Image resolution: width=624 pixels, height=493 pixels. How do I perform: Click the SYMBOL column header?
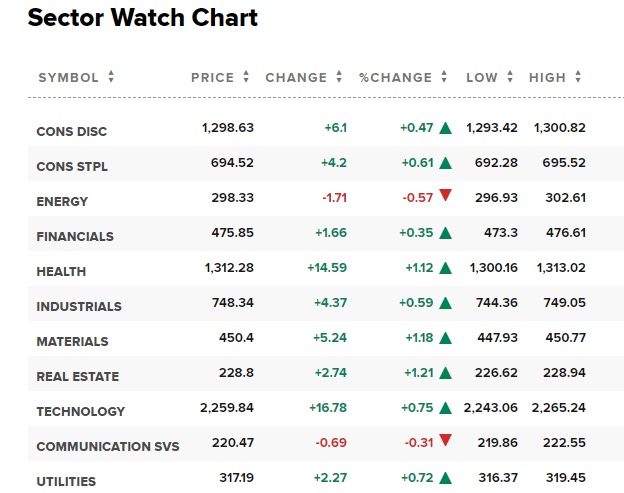[x=69, y=77]
